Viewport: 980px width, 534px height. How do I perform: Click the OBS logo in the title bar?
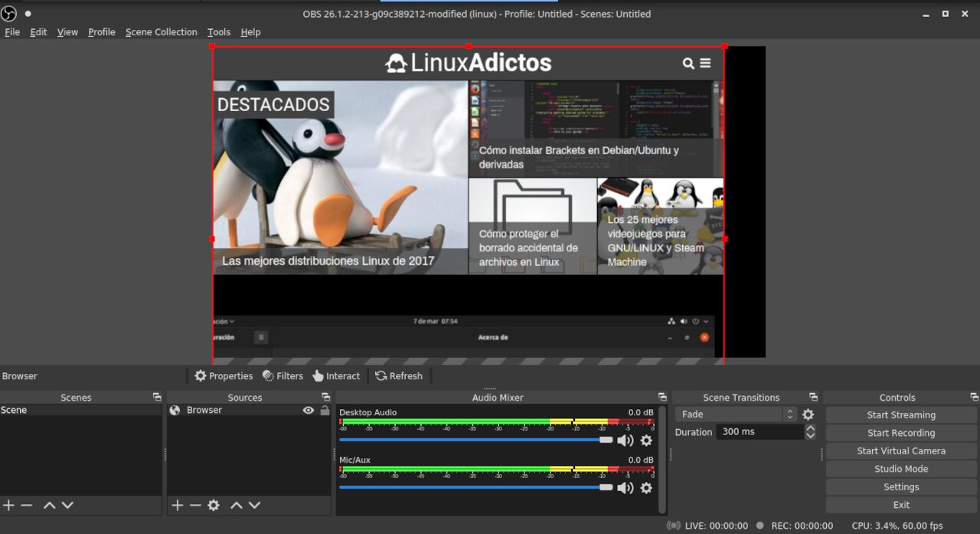9,14
